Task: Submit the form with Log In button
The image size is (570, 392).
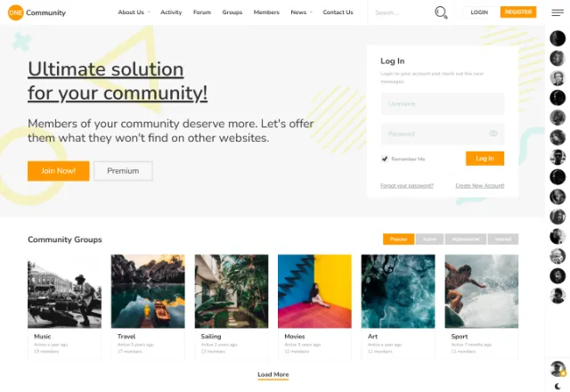Action: pyautogui.click(x=484, y=159)
